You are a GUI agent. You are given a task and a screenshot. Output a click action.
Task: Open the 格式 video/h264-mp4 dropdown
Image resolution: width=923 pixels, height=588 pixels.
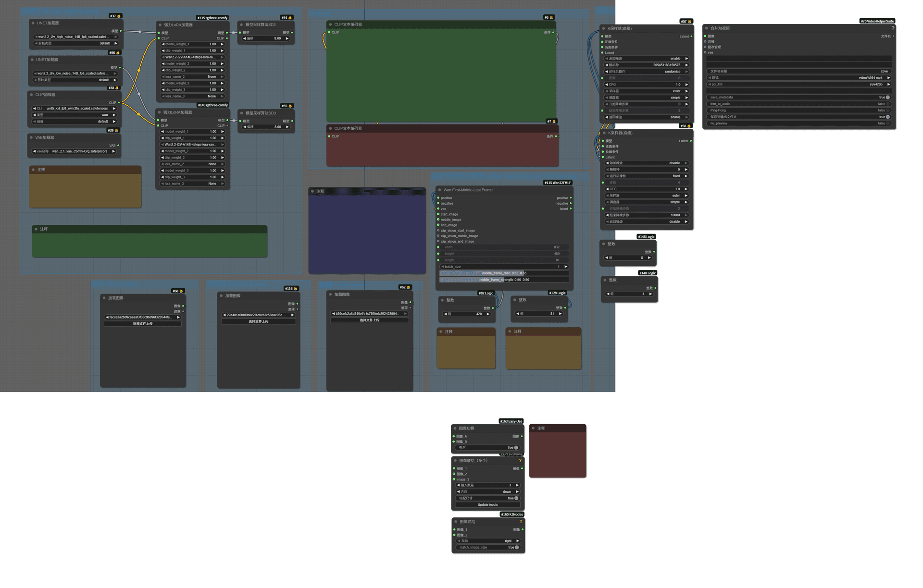799,78
